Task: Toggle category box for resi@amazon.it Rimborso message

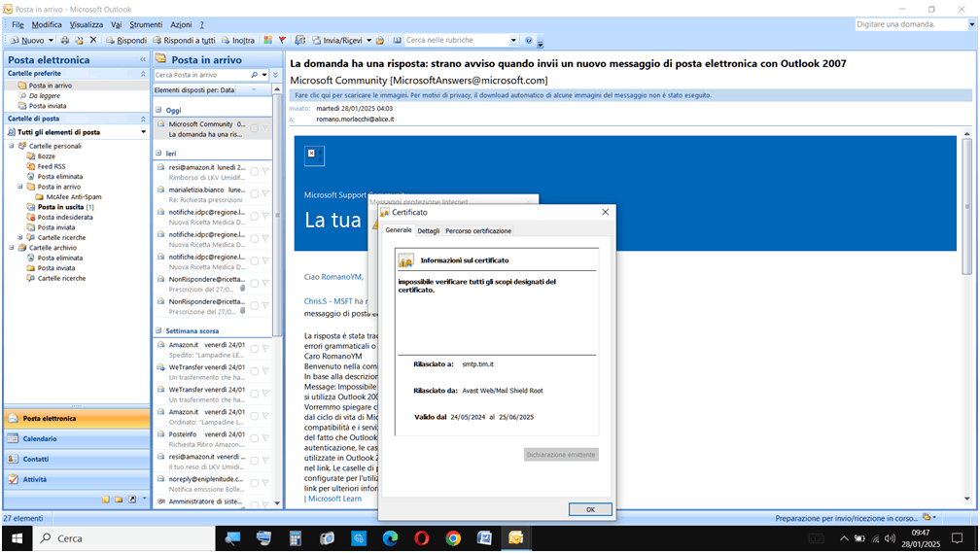Action: pos(255,171)
